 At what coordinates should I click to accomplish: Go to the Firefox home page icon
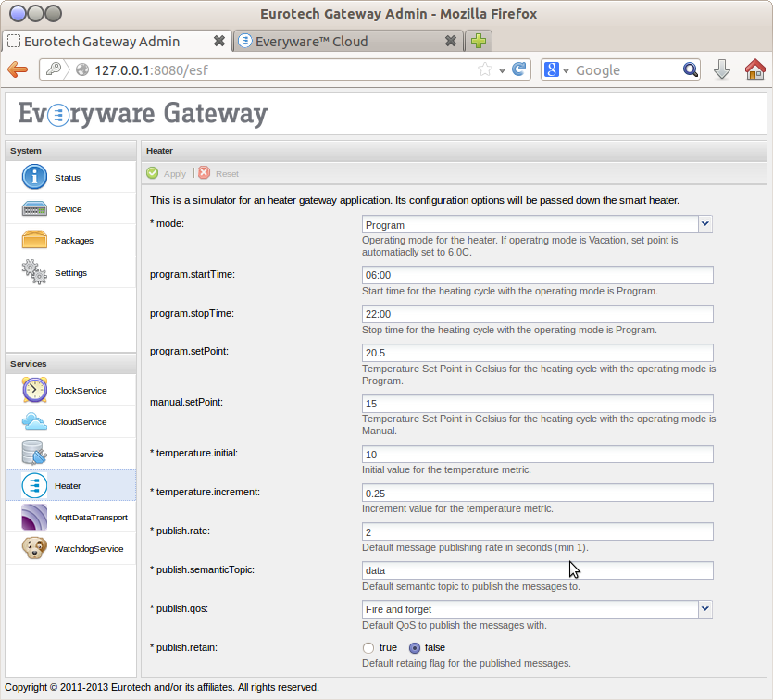pos(754,69)
